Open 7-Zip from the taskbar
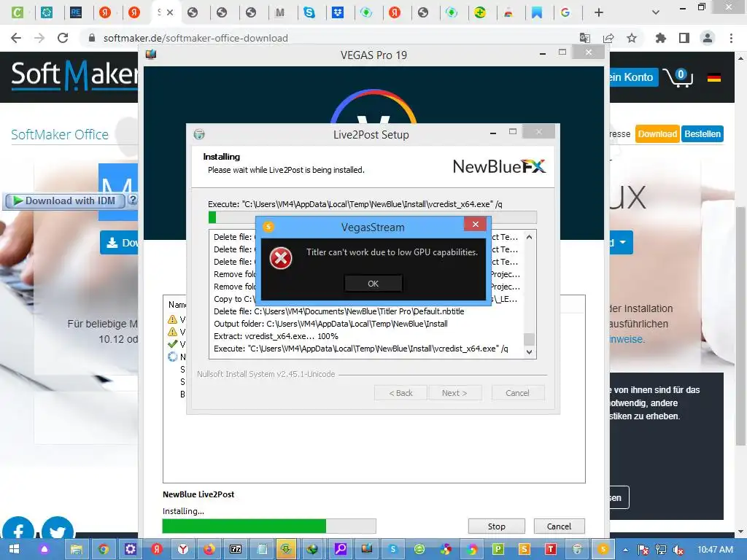The height and width of the screenshot is (560, 747). pos(236,549)
